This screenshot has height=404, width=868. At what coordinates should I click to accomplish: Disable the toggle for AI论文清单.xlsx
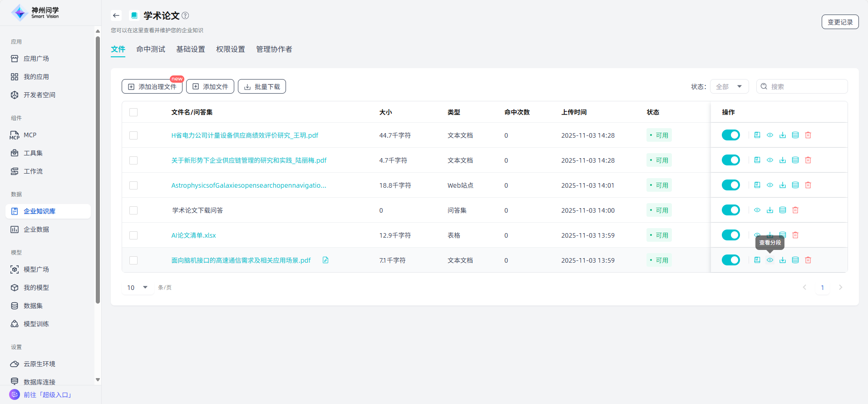click(730, 235)
